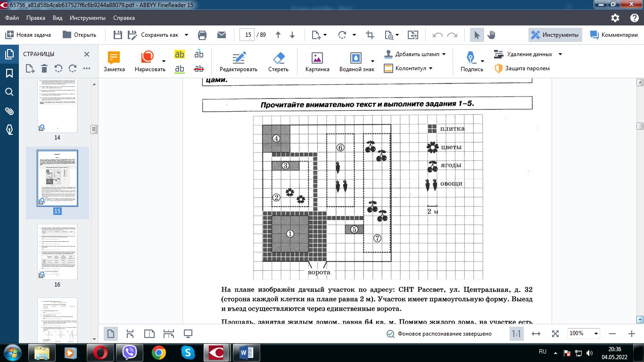Go to previous page up arrow

click(278, 35)
